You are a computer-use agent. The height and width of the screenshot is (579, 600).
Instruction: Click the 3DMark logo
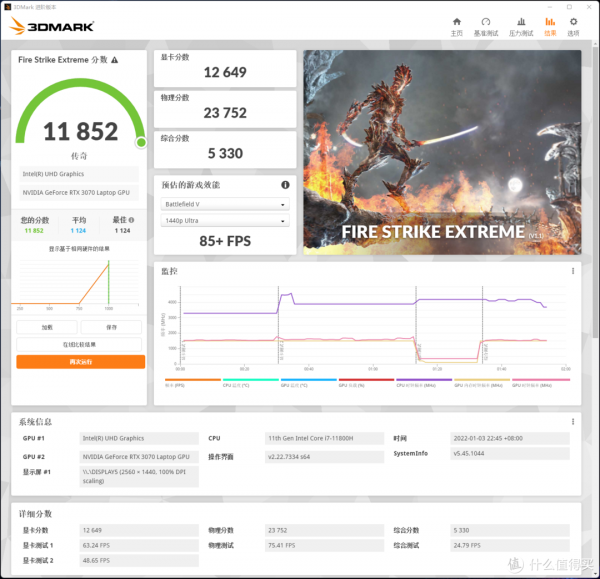tap(52, 26)
